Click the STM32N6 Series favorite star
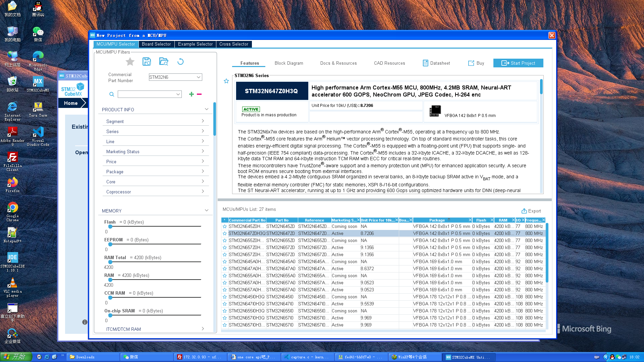This screenshot has height=362, width=644. click(x=226, y=81)
